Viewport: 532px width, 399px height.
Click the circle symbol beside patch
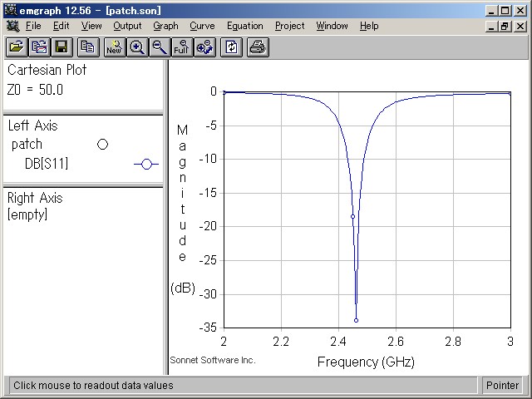point(102,144)
